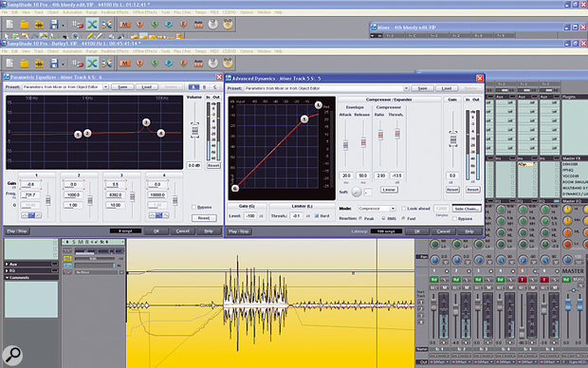Open Offline Effects menu in Batley1.VIP window

point(144,51)
